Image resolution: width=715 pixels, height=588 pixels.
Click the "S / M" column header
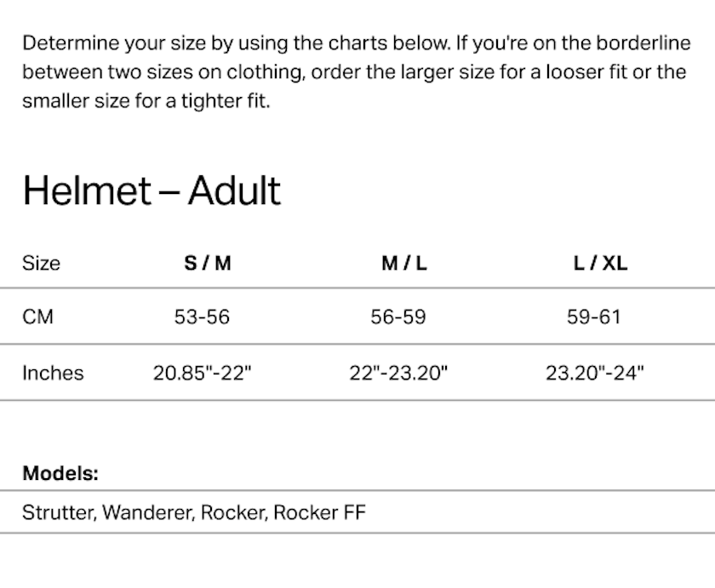(x=207, y=263)
